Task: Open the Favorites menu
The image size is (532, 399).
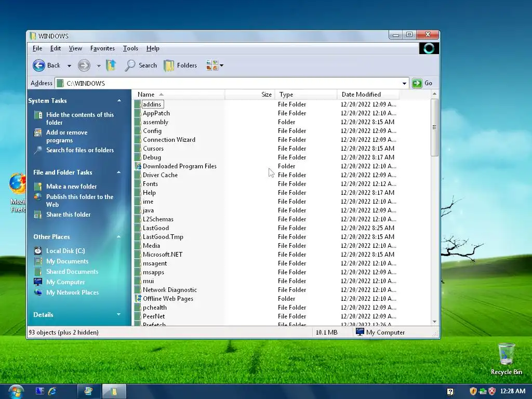Action: (102, 48)
